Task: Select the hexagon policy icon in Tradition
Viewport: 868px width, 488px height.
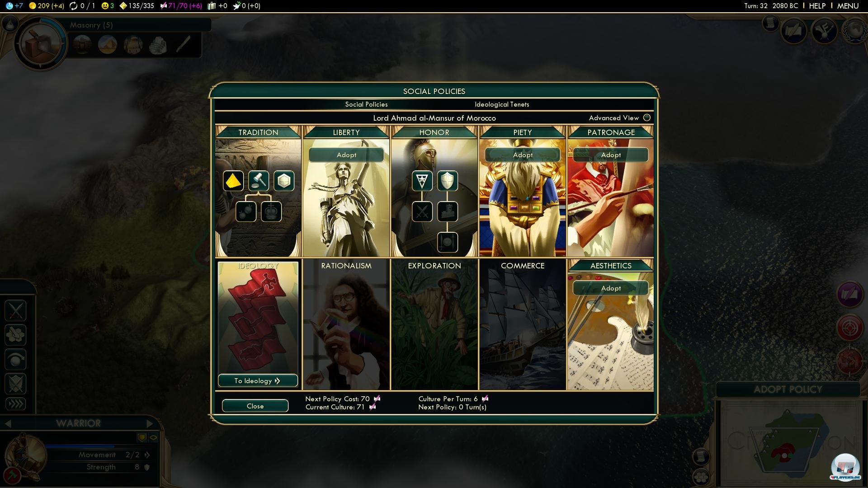Action: point(284,181)
